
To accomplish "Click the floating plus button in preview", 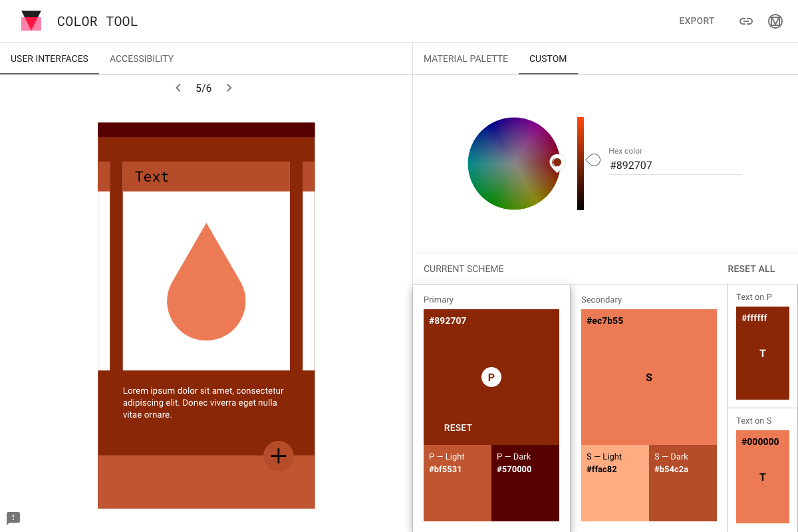I will pos(279,456).
